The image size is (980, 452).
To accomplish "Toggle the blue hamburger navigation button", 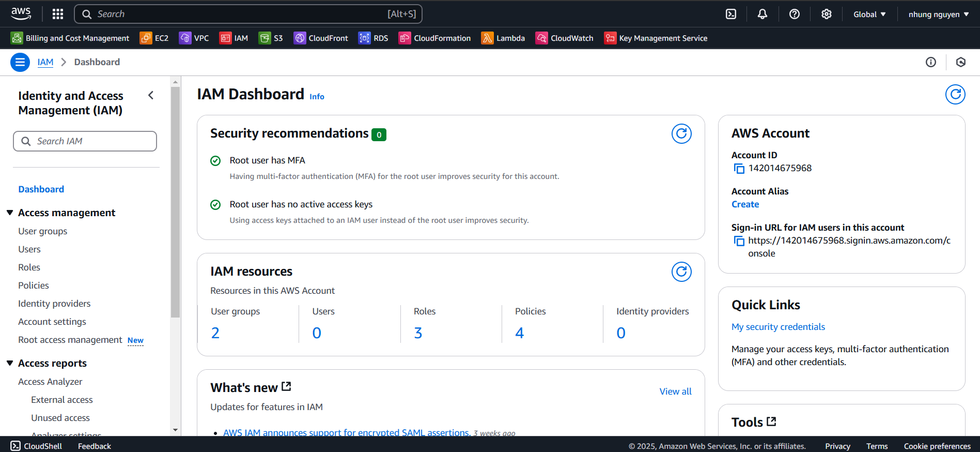I will (x=20, y=63).
